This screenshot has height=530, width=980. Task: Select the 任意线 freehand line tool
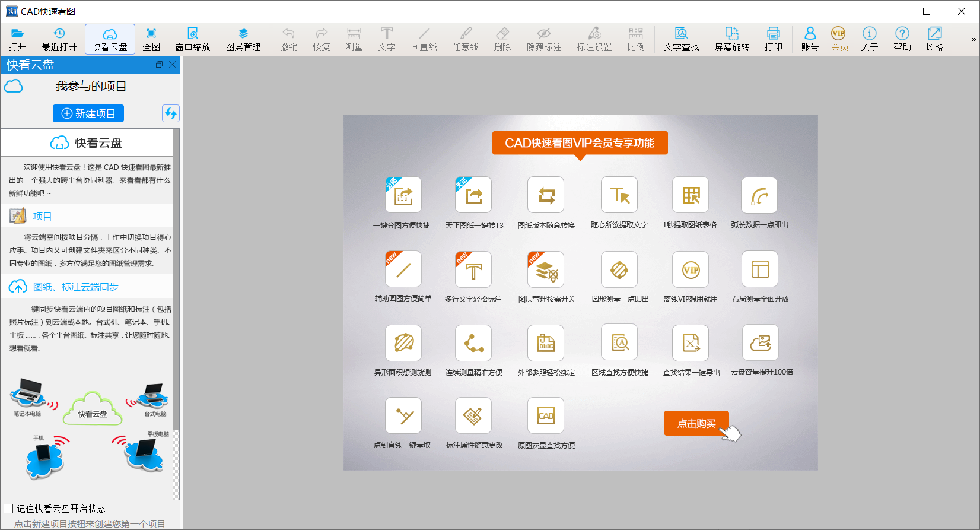tap(466, 40)
